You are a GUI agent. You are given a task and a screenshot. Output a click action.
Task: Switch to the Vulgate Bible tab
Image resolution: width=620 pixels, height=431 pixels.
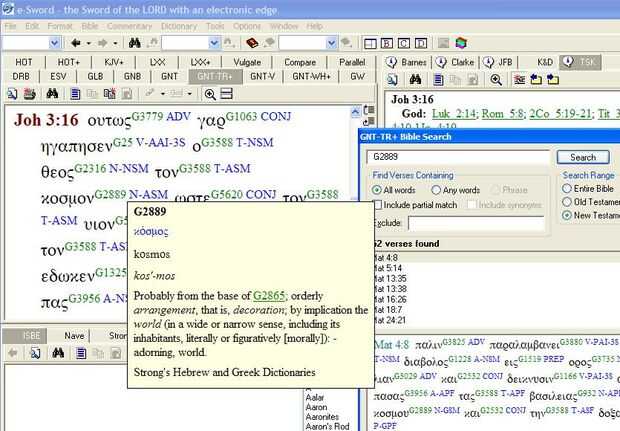[247, 62]
